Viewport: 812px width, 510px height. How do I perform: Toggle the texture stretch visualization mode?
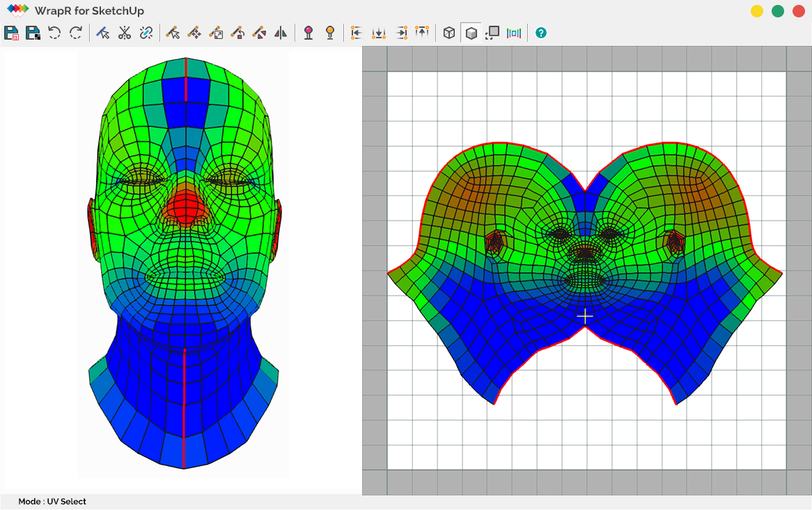(515, 33)
